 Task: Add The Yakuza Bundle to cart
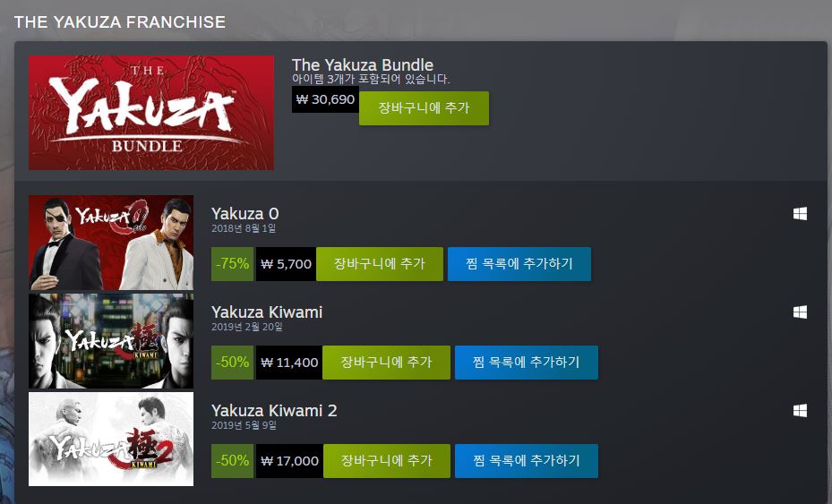pyautogui.click(x=424, y=108)
